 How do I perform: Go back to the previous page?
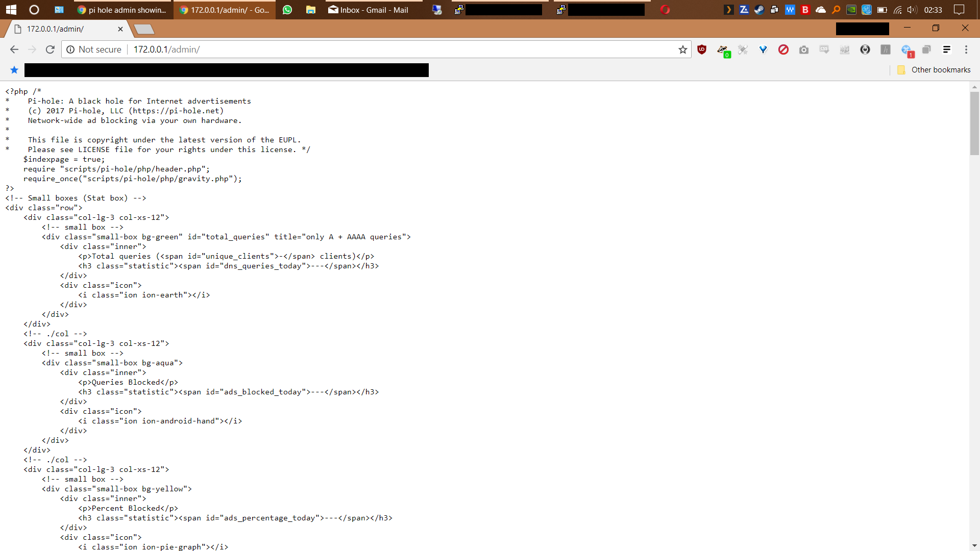point(14,49)
